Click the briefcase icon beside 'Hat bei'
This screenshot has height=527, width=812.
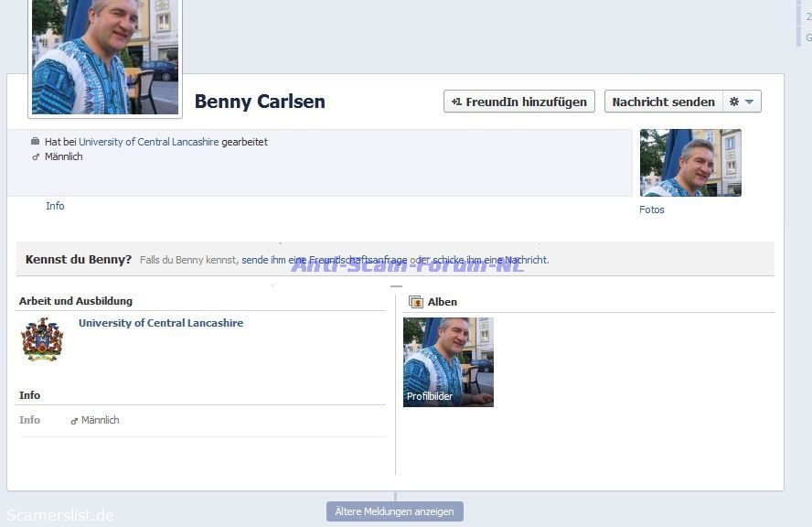click(x=36, y=142)
